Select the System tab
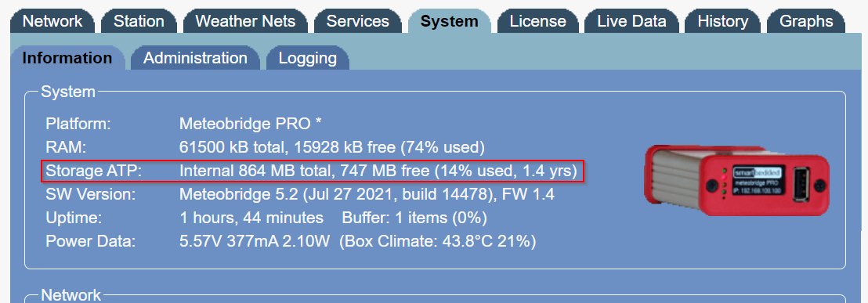Image resolution: width=868 pixels, height=303 pixels. coord(450,22)
